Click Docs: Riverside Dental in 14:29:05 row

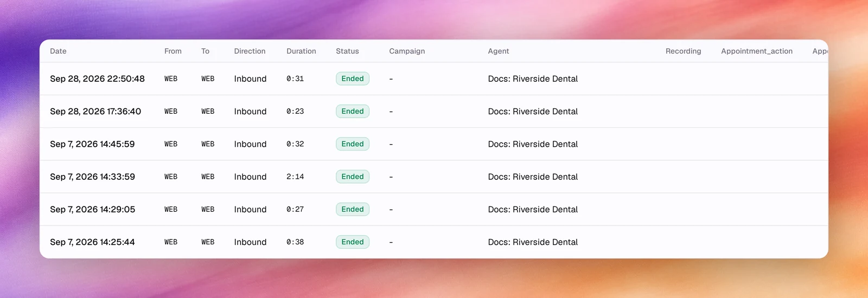[x=533, y=209]
